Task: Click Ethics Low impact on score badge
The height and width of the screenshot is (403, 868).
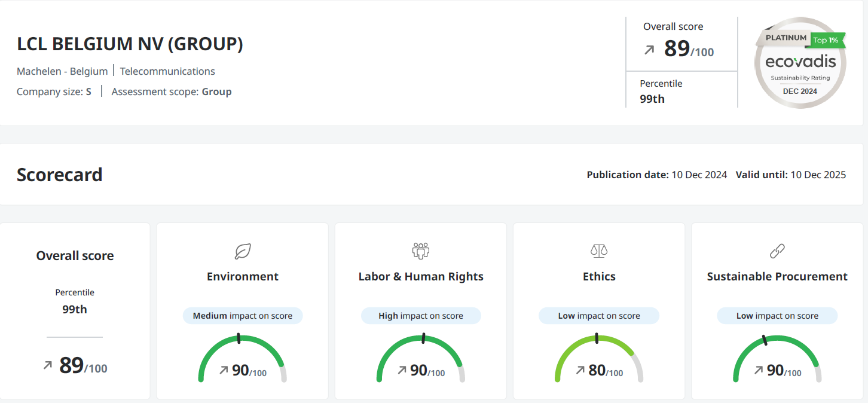Action: coord(599,316)
